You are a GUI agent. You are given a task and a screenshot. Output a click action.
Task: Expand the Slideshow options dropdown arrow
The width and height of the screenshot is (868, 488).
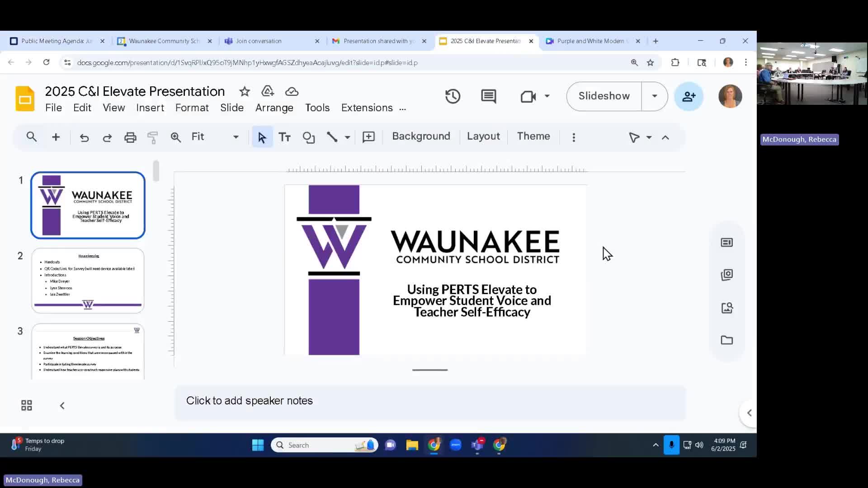[x=654, y=96]
